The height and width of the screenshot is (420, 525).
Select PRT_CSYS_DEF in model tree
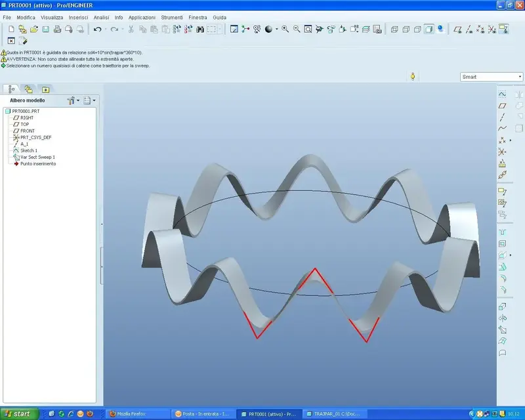36,138
